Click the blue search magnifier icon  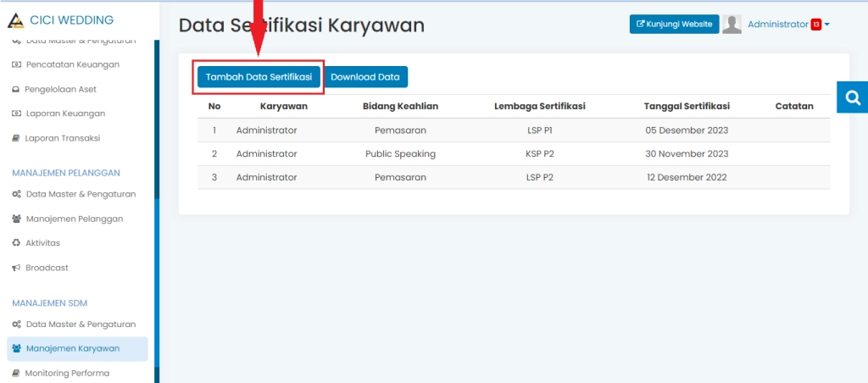tap(852, 97)
